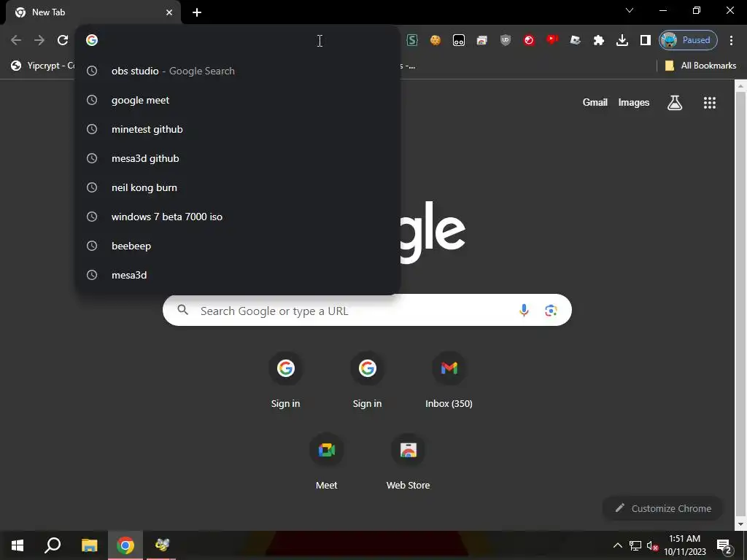Go forward using the forward arrow
The image size is (747, 560).
39,40
